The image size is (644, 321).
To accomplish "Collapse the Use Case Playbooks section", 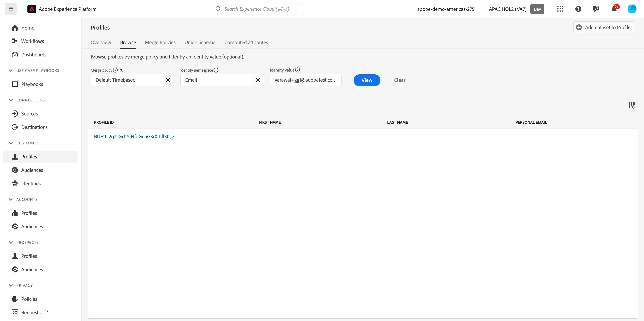I will coord(11,71).
